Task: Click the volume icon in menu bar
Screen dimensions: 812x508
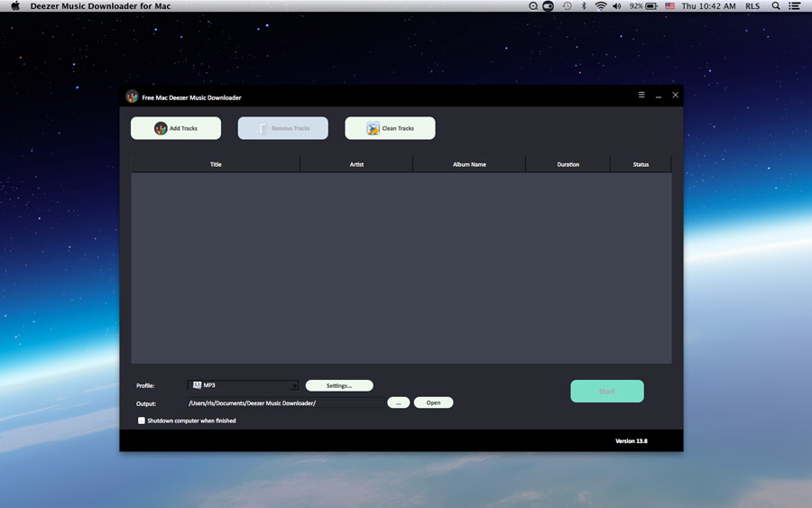Action: 617,6
